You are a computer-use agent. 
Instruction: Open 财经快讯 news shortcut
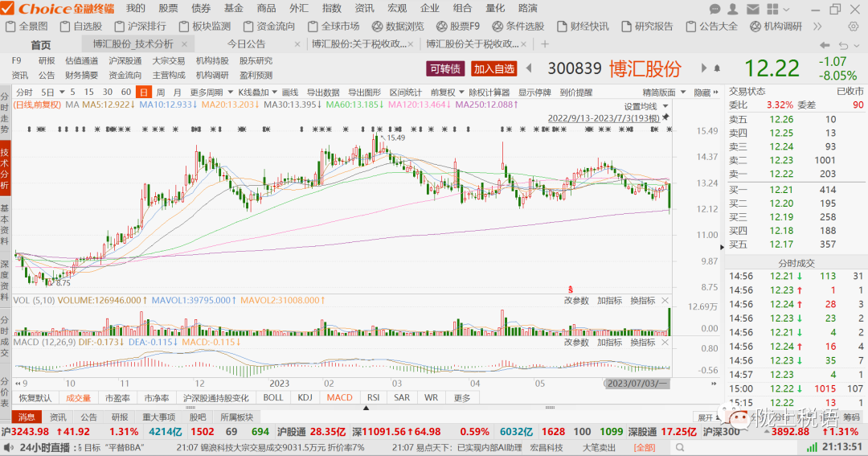583,26
